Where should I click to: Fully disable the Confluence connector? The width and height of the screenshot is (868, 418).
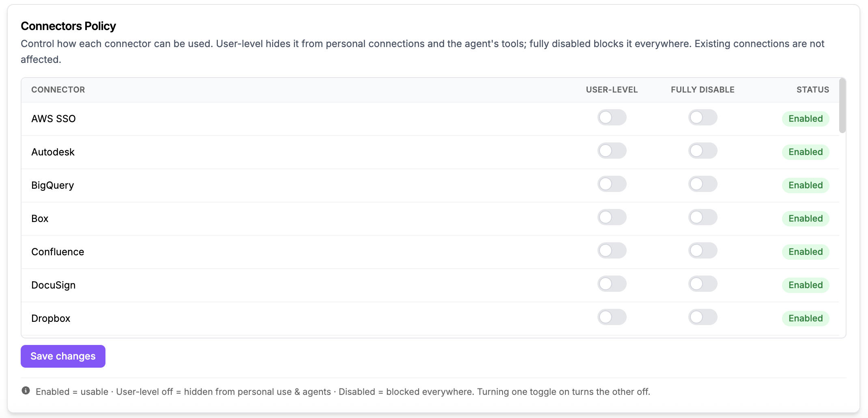703,251
